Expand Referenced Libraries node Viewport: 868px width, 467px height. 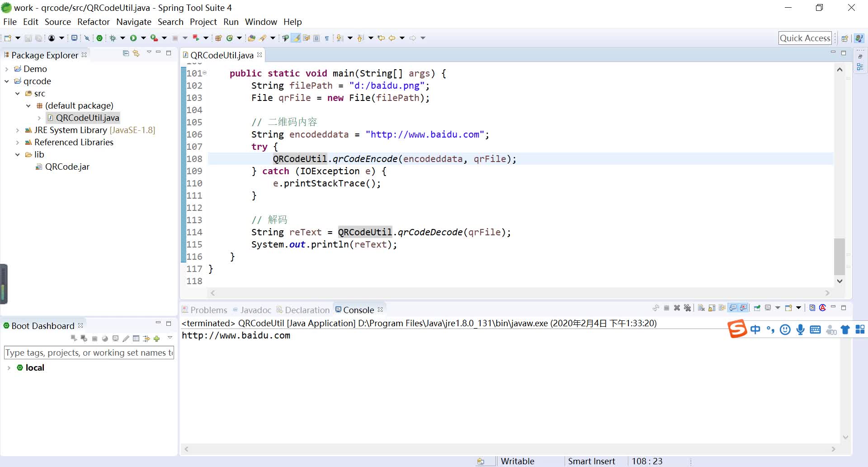click(17, 143)
